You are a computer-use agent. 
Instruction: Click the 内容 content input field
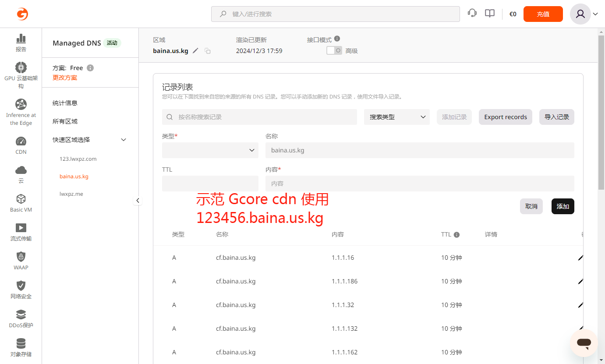click(419, 184)
